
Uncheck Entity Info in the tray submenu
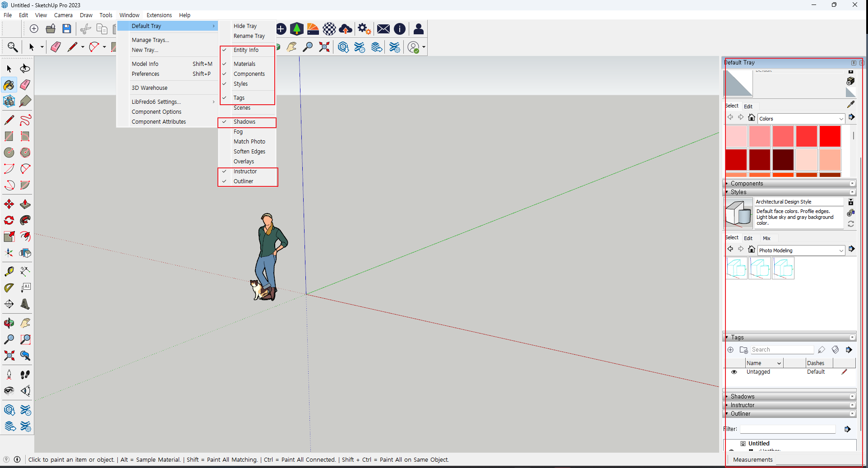tap(247, 50)
